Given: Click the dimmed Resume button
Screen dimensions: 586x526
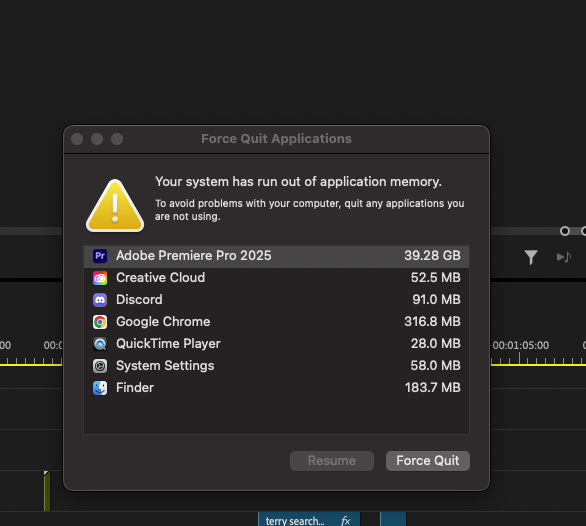Looking at the screenshot, I should tap(331, 461).
